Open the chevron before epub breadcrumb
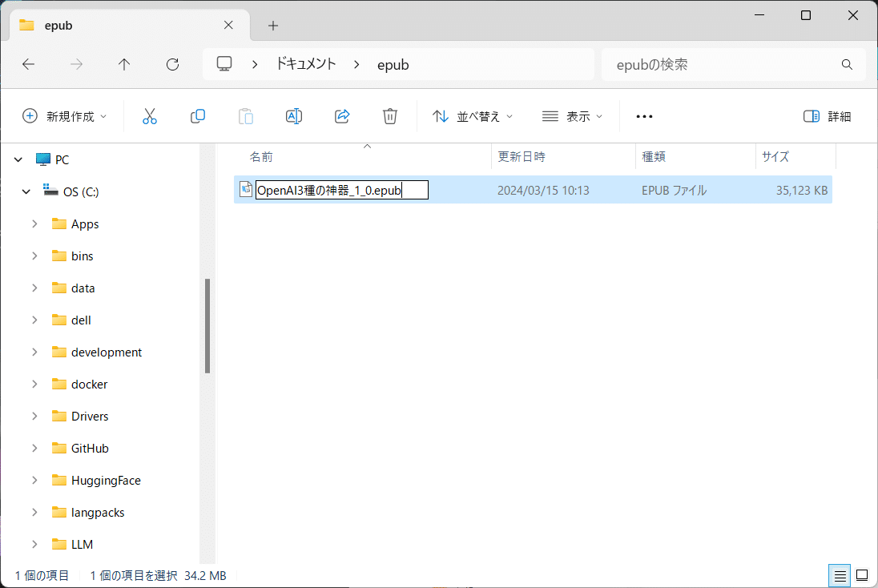 coord(356,65)
